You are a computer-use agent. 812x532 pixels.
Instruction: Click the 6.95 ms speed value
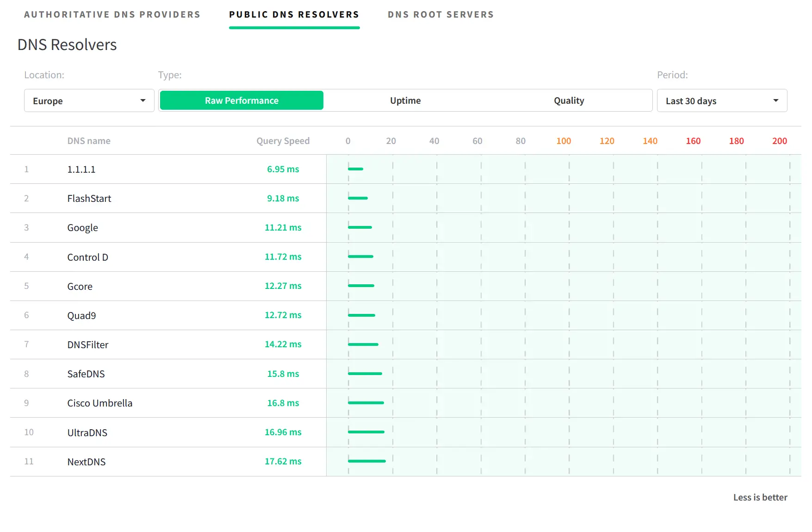(x=283, y=169)
